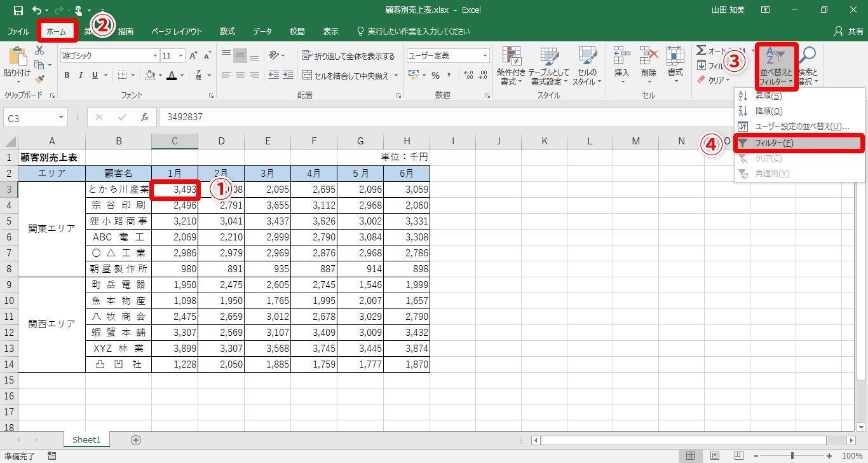Toggle align text left
Viewport: 868px width, 463px height.
226,75
